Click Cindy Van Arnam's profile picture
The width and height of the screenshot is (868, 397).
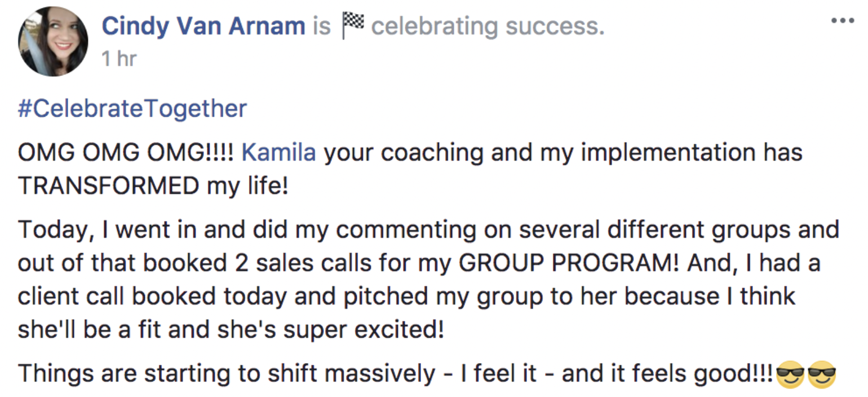pyautogui.click(x=53, y=41)
